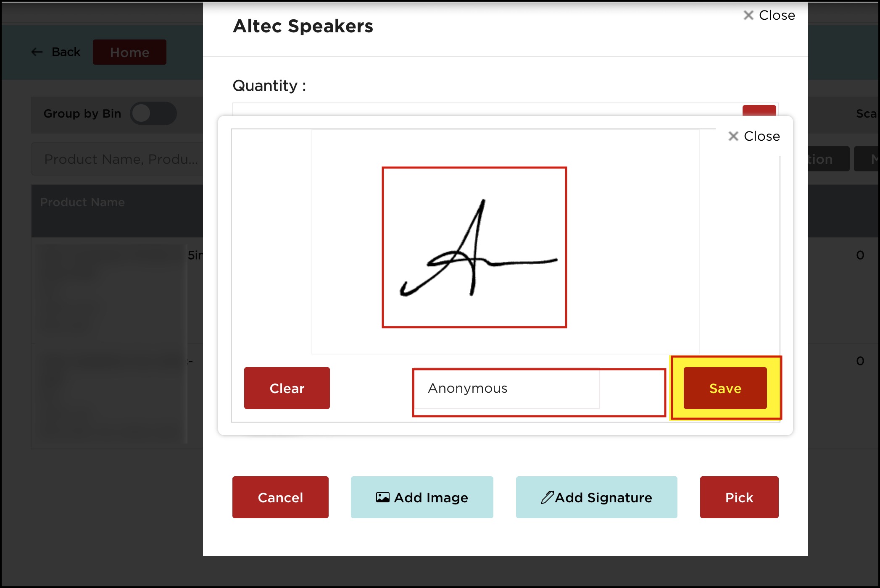
Task: Go Back using the arrow link
Action: point(56,52)
